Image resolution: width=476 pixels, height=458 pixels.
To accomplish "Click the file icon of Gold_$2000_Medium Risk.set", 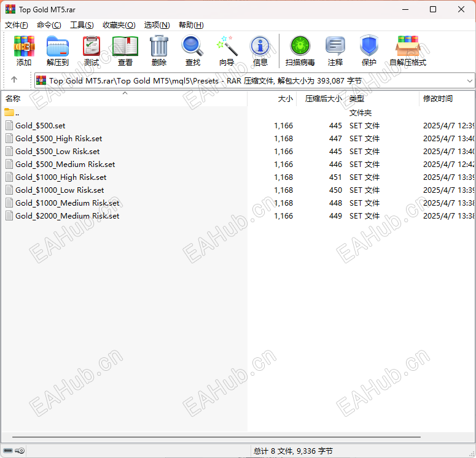I will (9, 215).
